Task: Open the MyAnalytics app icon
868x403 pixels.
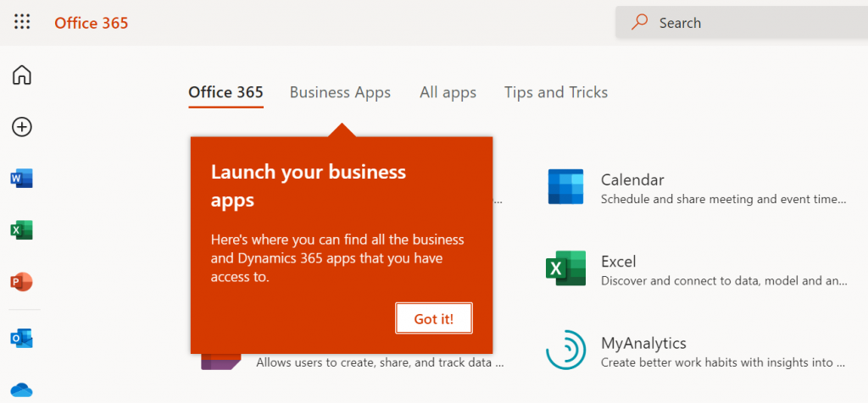Action: point(565,350)
